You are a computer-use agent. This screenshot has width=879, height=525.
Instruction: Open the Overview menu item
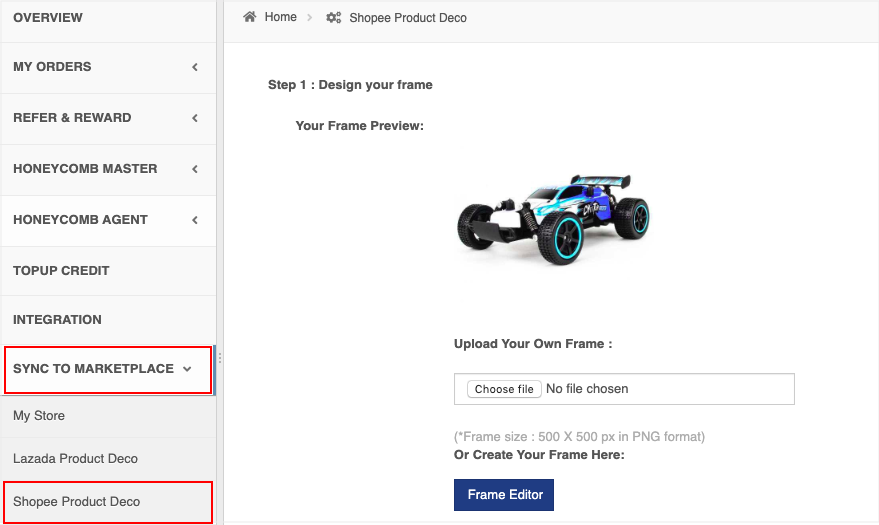(x=48, y=18)
